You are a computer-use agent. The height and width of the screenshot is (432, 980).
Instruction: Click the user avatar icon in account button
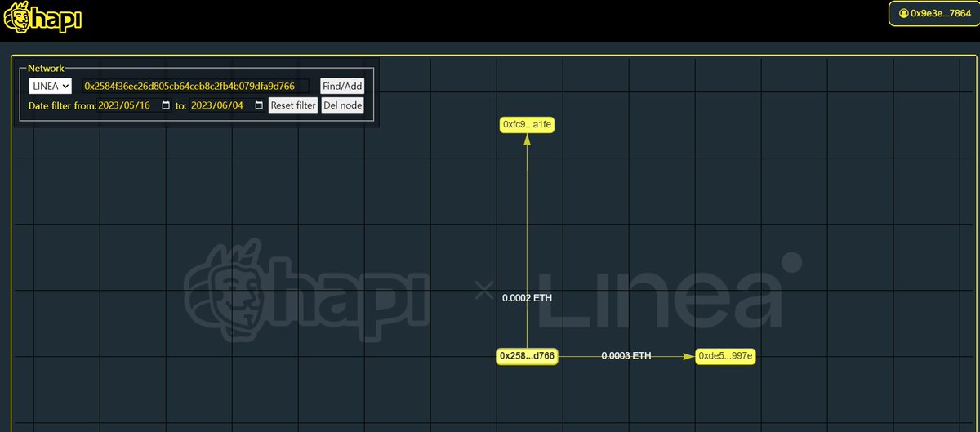tap(903, 13)
